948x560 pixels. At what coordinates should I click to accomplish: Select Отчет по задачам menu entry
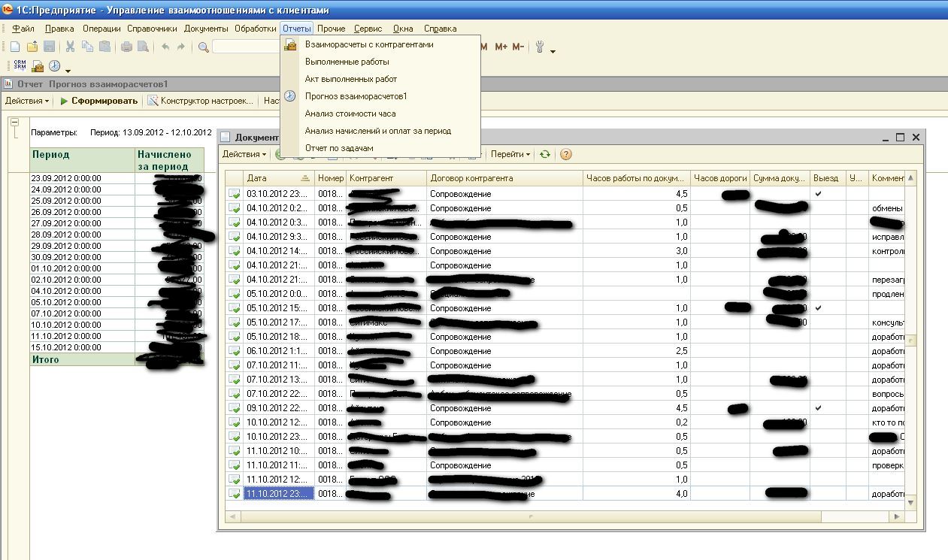(x=380, y=148)
